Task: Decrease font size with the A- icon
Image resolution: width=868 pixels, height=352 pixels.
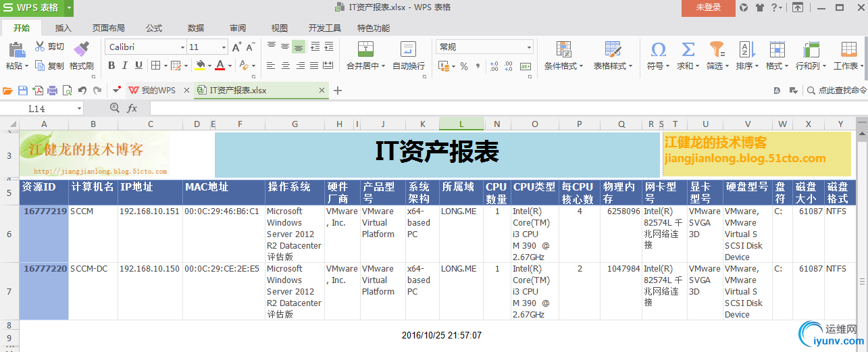Action: point(250,47)
